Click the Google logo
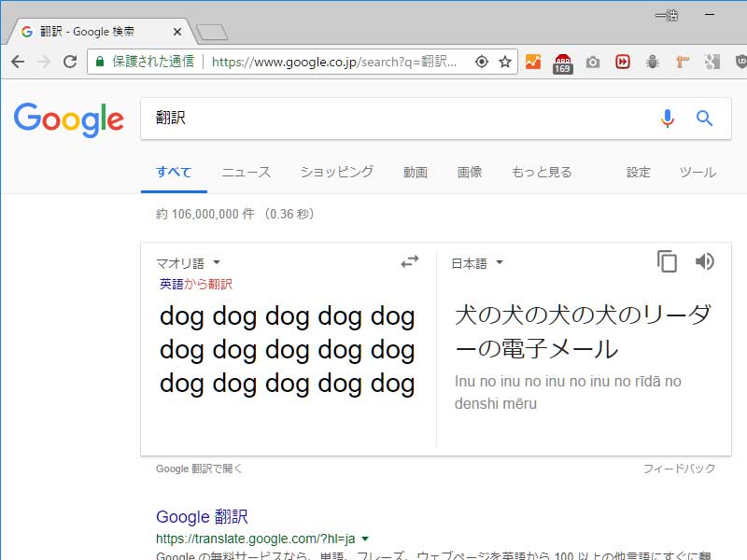The width and height of the screenshot is (747, 560). (x=69, y=119)
